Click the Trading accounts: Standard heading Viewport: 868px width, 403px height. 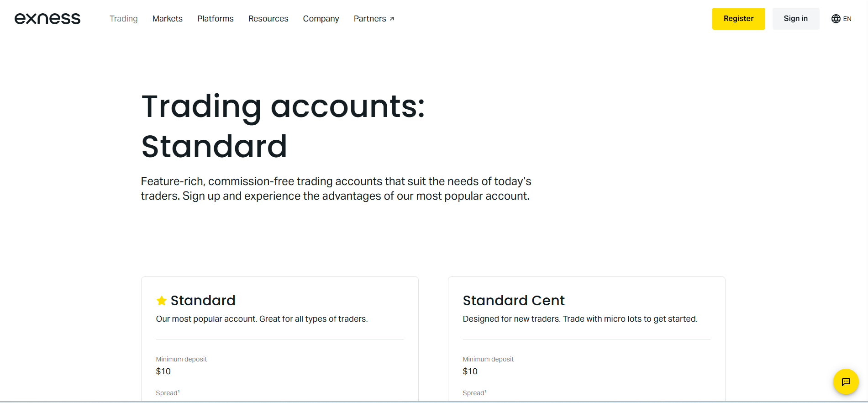pos(283,126)
